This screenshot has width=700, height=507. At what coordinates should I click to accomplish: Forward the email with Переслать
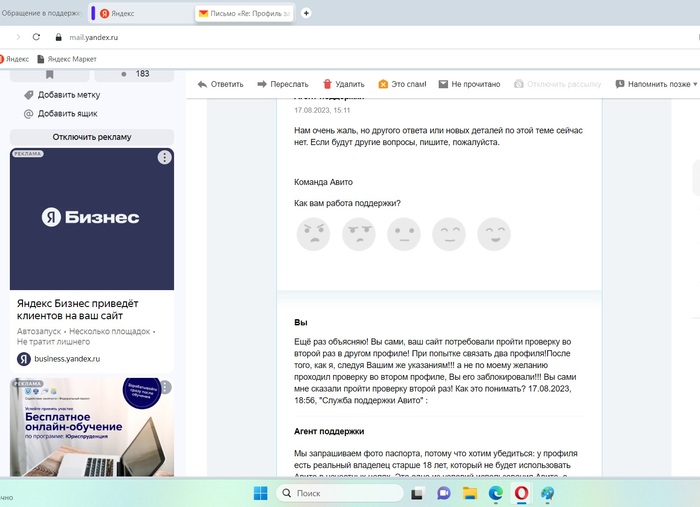pyautogui.click(x=282, y=84)
